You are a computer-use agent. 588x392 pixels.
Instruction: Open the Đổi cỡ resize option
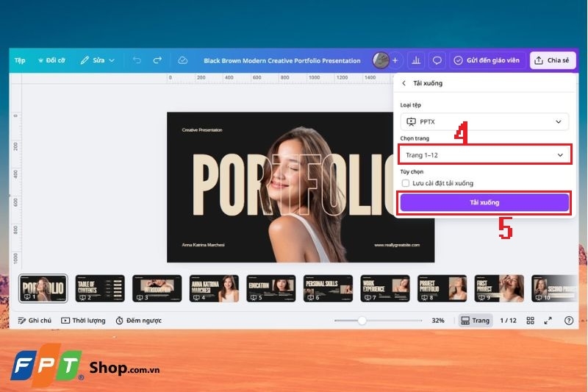[x=51, y=60]
